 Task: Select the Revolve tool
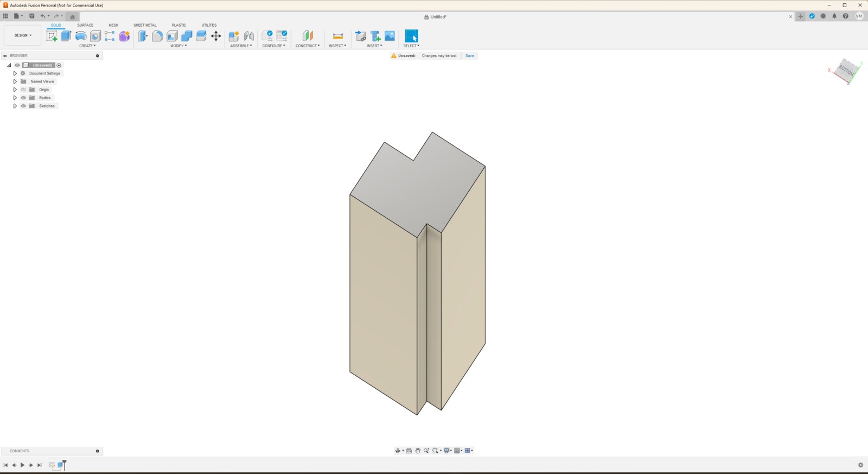(x=81, y=36)
